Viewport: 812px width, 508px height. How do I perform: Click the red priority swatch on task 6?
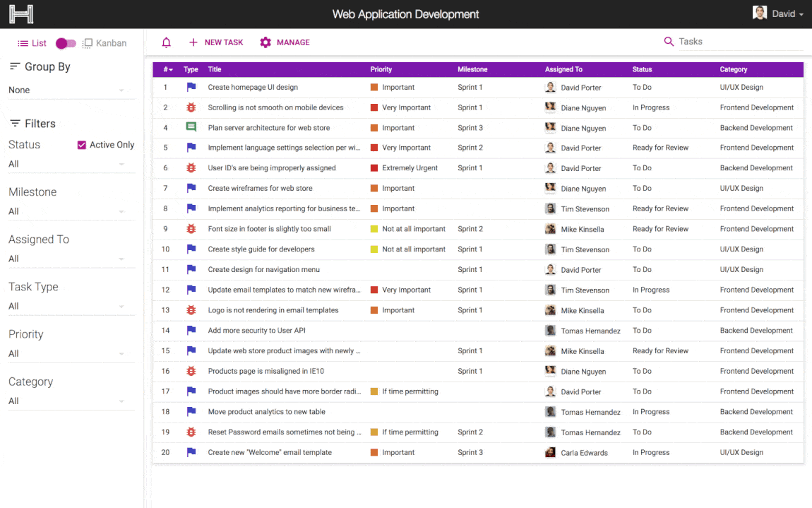pos(374,168)
